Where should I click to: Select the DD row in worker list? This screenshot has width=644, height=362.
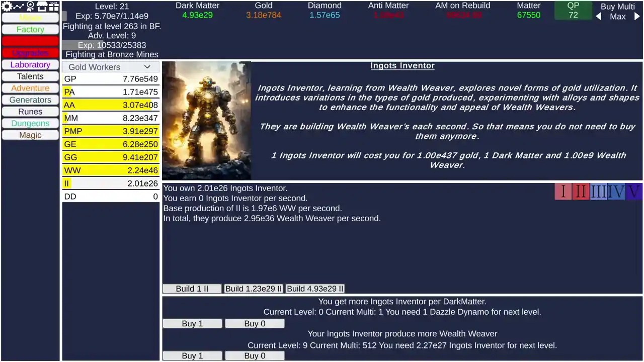pos(111,197)
